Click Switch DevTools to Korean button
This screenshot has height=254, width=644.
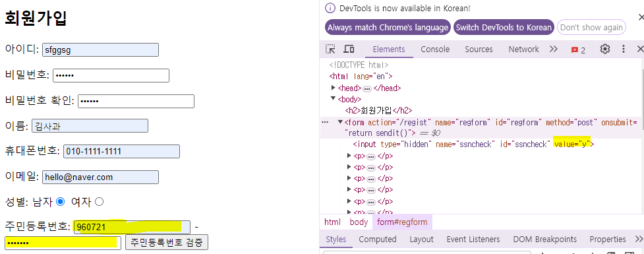click(x=504, y=28)
